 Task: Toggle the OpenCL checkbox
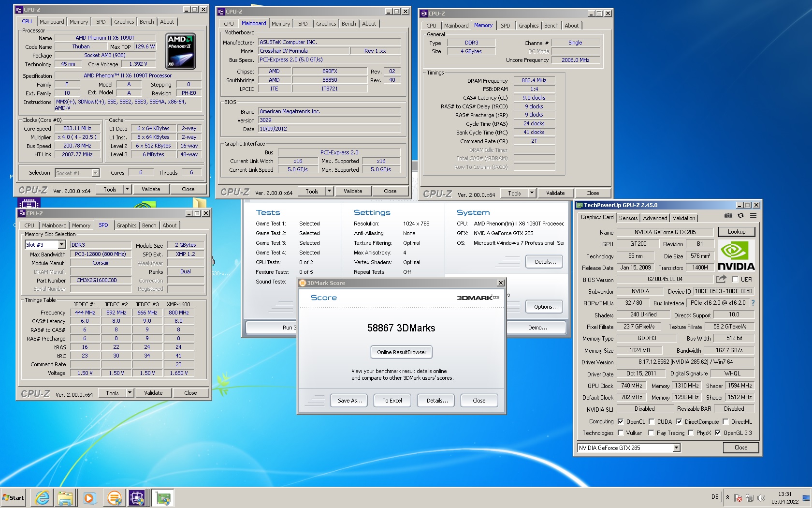point(621,421)
